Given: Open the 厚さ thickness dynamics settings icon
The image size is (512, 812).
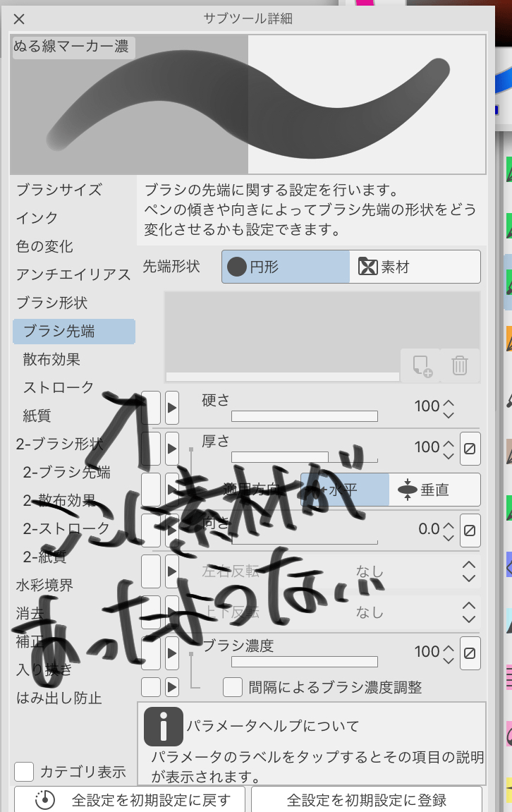Looking at the screenshot, I should [470, 448].
